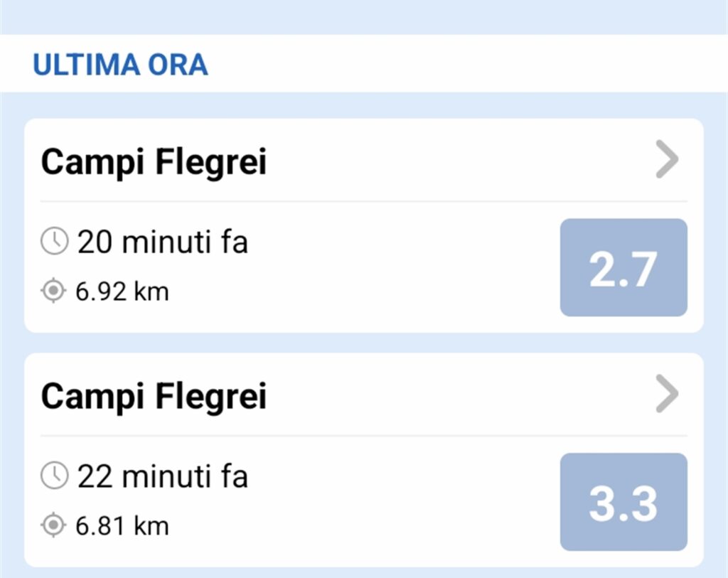Open the ULTIMA ORA section header
728x578 pixels.
point(120,65)
